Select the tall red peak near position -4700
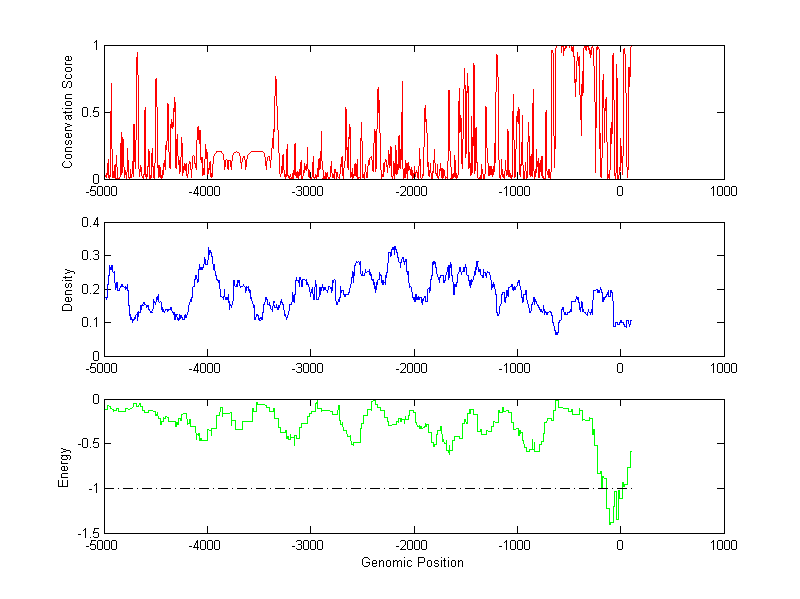Screen dimensions: 800x599 tap(137, 56)
